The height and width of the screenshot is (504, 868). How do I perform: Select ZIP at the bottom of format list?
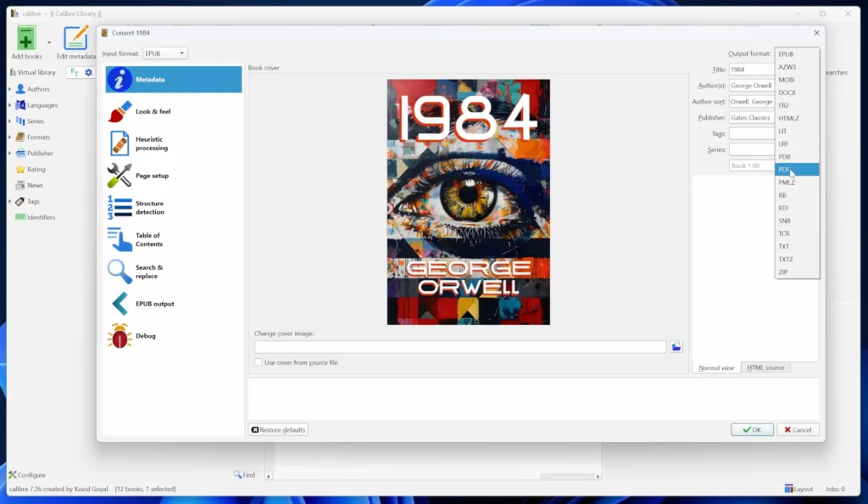(x=797, y=272)
